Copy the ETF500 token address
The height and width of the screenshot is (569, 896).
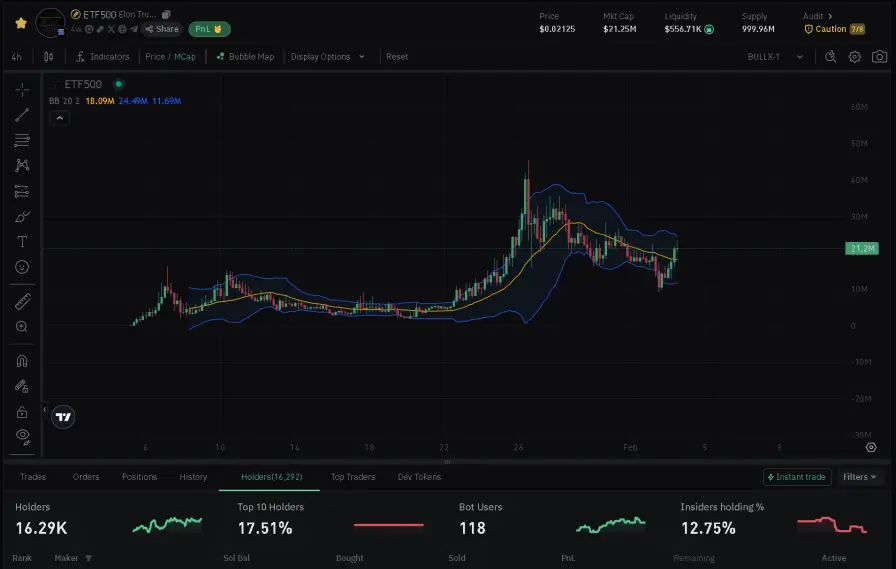pos(166,14)
